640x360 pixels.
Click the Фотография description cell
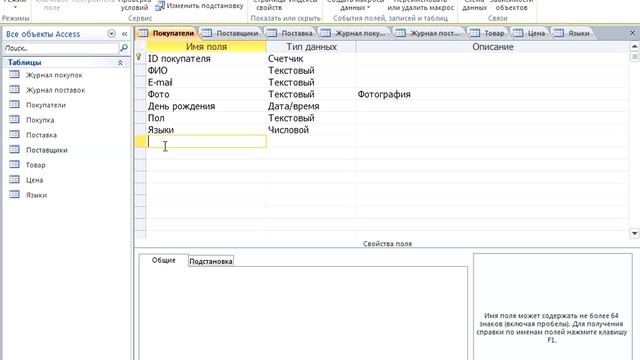coord(493,94)
